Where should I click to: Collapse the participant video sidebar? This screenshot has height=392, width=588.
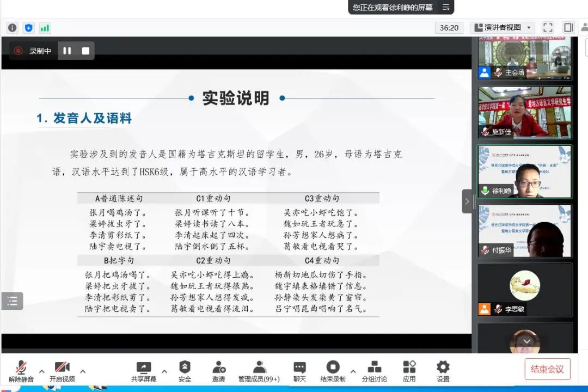tap(467, 201)
